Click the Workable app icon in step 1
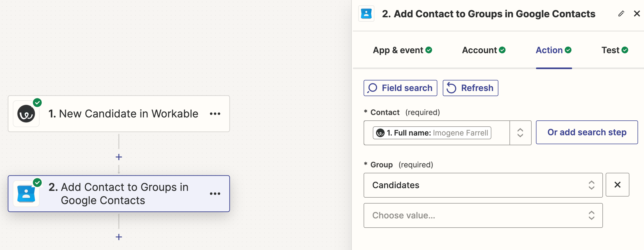The height and width of the screenshot is (250, 644). [26, 114]
